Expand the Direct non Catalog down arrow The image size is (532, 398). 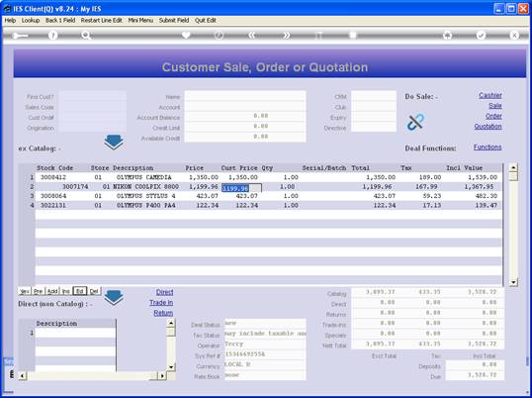(x=114, y=298)
